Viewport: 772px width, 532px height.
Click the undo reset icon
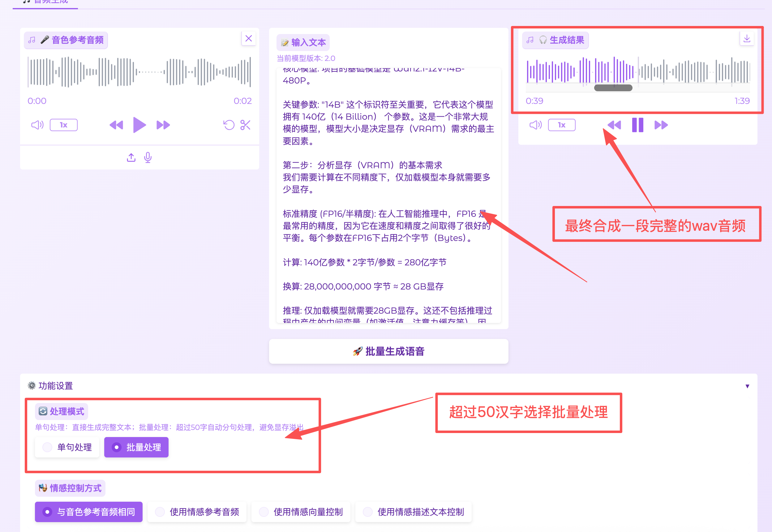(x=229, y=125)
